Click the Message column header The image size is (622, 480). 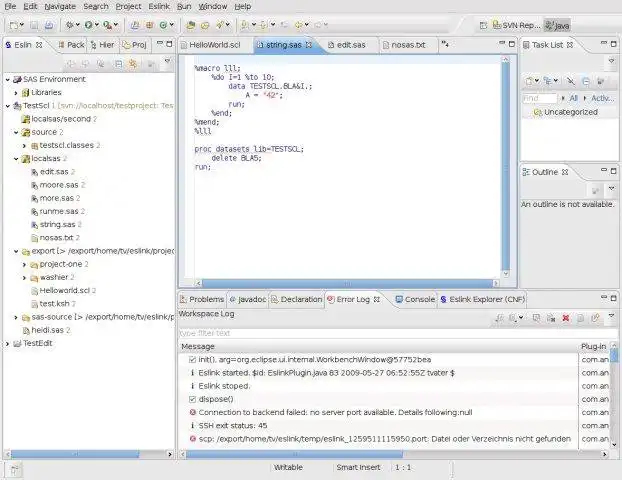tap(378, 346)
